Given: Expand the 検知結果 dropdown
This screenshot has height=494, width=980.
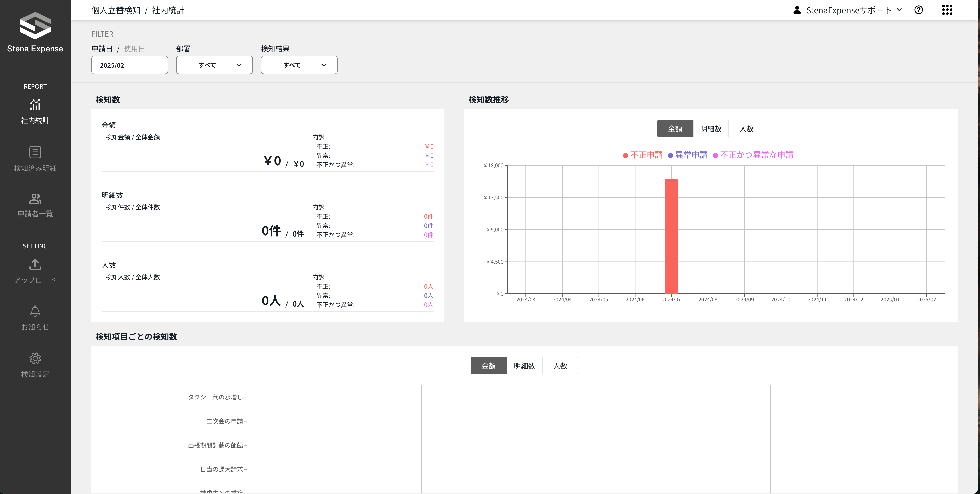Looking at the screenshot, I should tap(299, 65).
